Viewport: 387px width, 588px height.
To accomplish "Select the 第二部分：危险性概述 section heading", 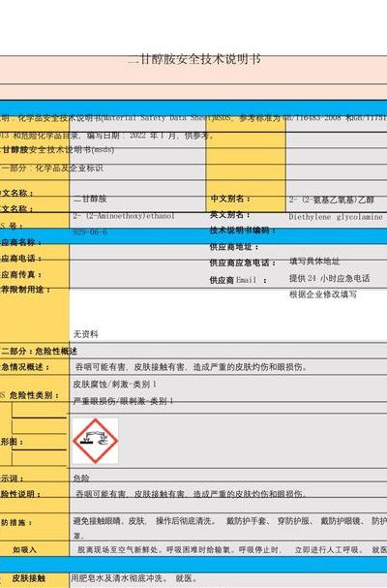I will point(39,351).
